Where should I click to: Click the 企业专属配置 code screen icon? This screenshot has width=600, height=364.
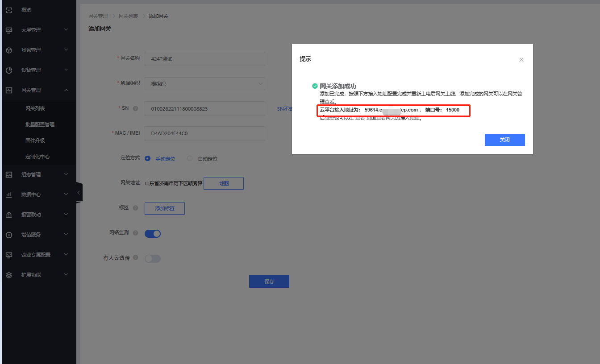9,255
